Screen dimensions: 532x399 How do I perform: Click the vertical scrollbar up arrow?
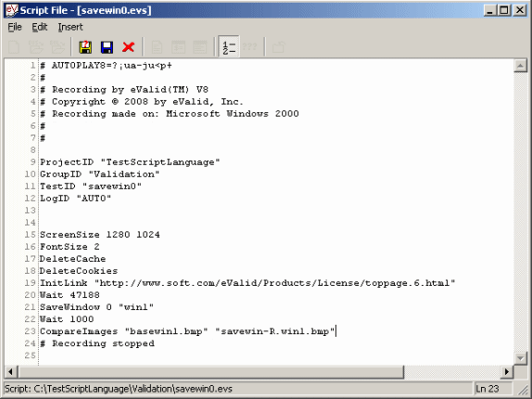[x=520, y=66]
